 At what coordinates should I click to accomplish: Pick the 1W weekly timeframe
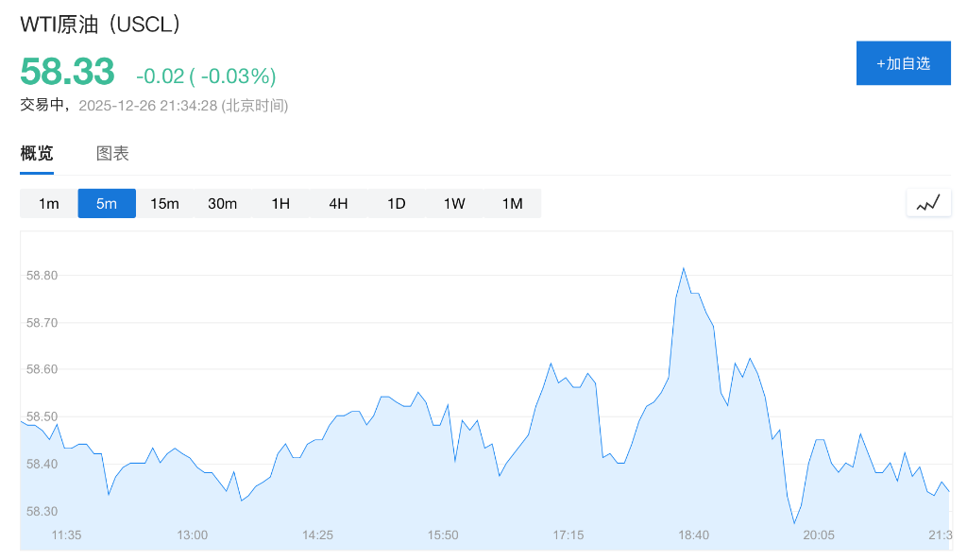(x=454, y=204)
